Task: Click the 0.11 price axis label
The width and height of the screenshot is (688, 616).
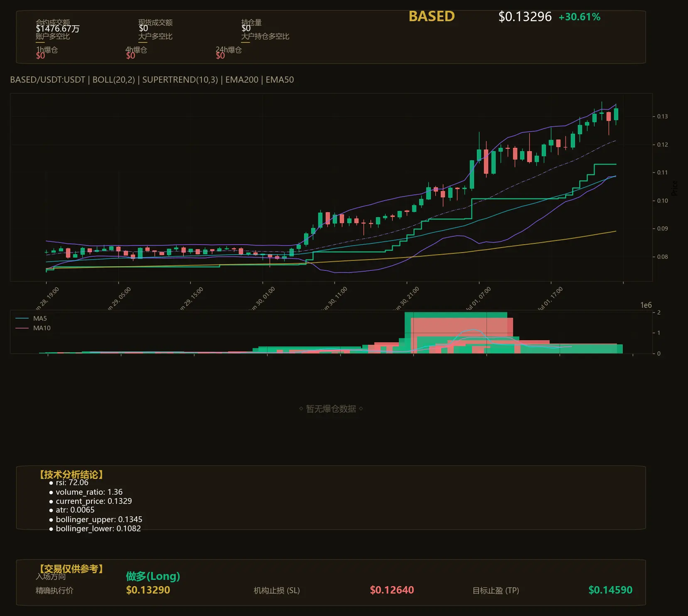Action: point(662,172)
